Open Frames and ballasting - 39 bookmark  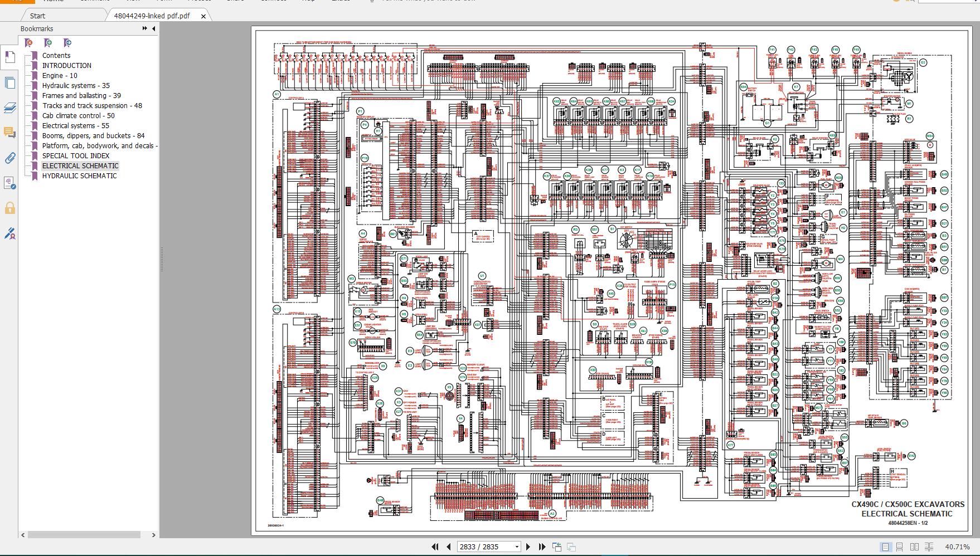(x=81, y=95)
